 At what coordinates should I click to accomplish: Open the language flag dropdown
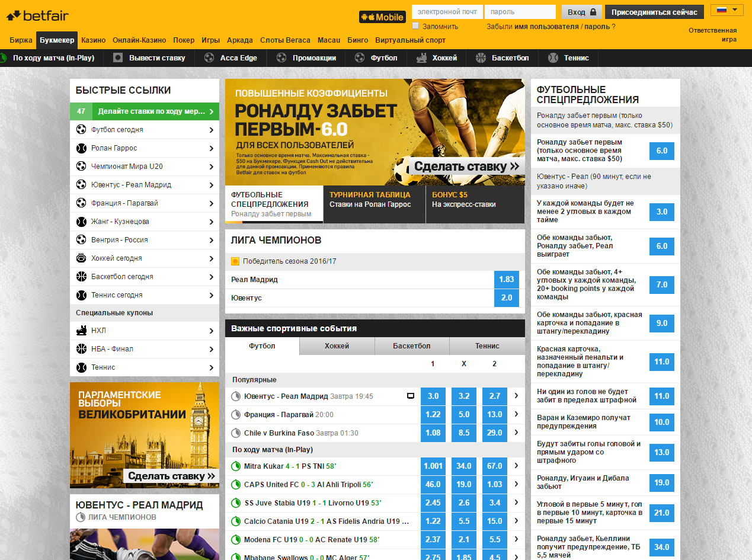727,10
